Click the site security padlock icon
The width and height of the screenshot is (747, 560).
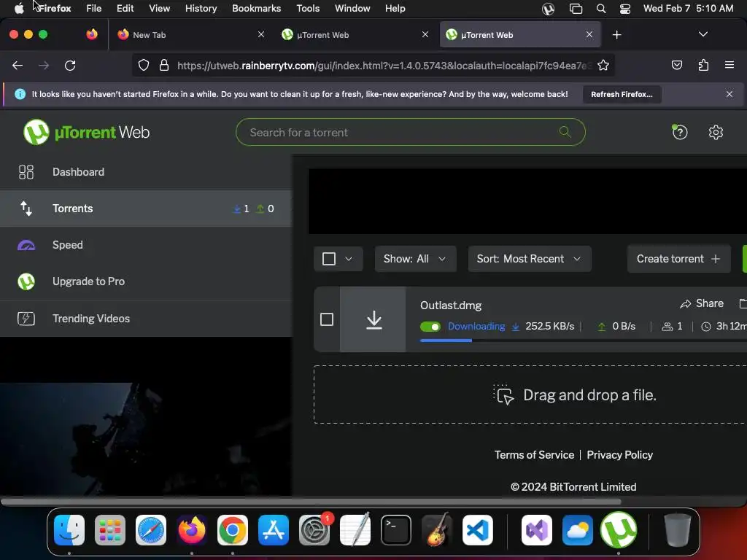tap(164, 65)
